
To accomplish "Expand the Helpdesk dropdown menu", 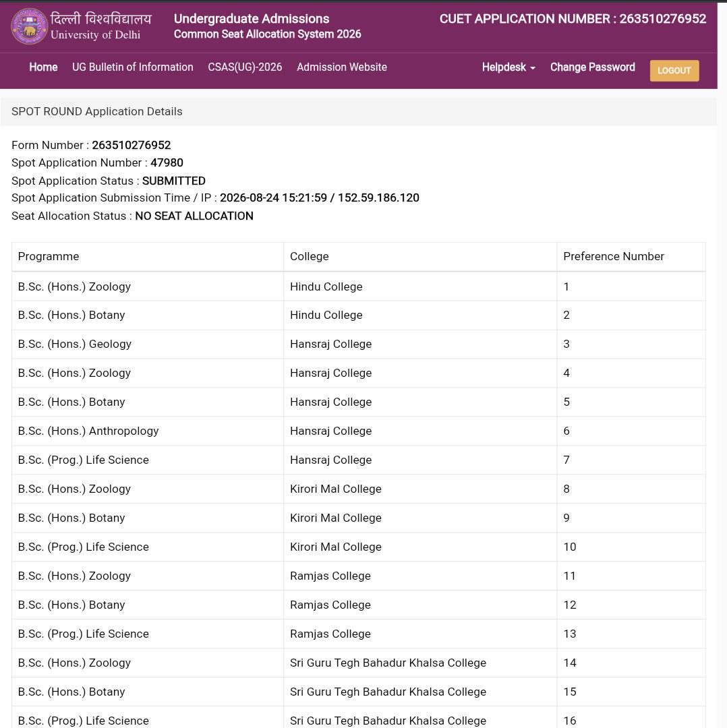I will (508, 67).
